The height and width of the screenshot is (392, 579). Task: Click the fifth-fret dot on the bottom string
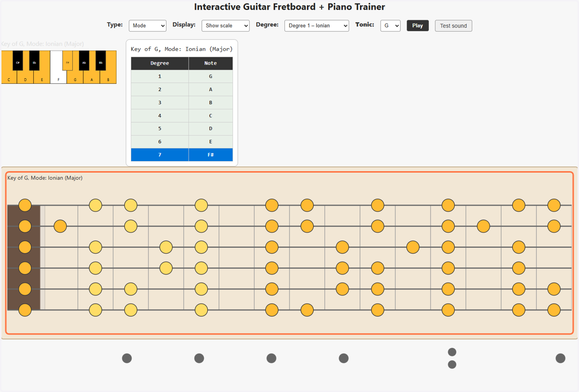coord(201,310)
